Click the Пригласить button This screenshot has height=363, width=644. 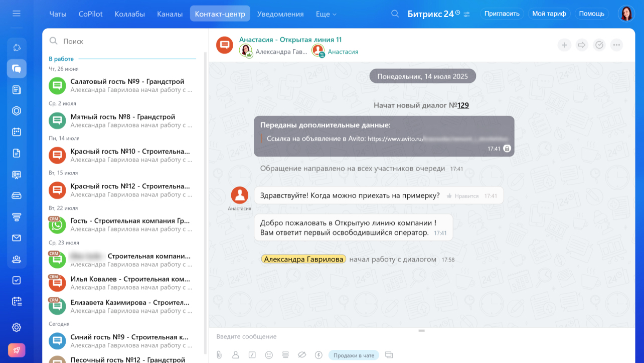pos(502,14)
